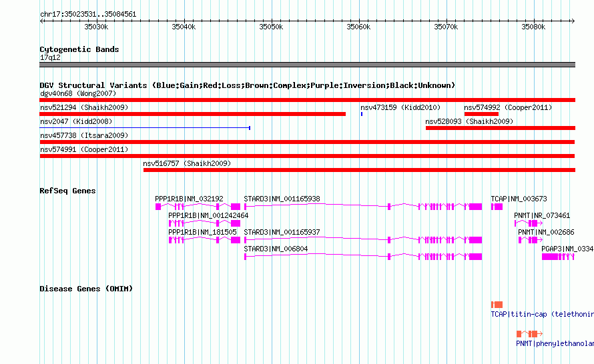594x364 pixels.
Task: Click the 35050k ruler tick label
Action: (x=271, y=27)
